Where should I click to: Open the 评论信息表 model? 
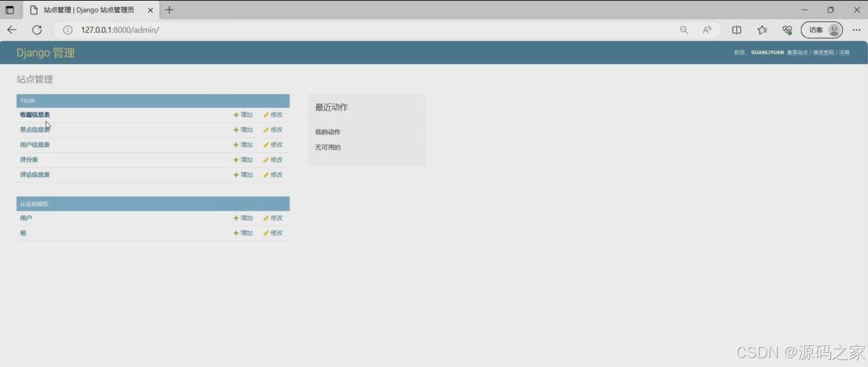[x=35, y=175]
